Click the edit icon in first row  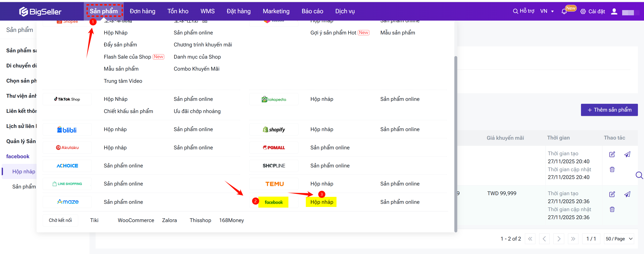[x=612, y=154]
